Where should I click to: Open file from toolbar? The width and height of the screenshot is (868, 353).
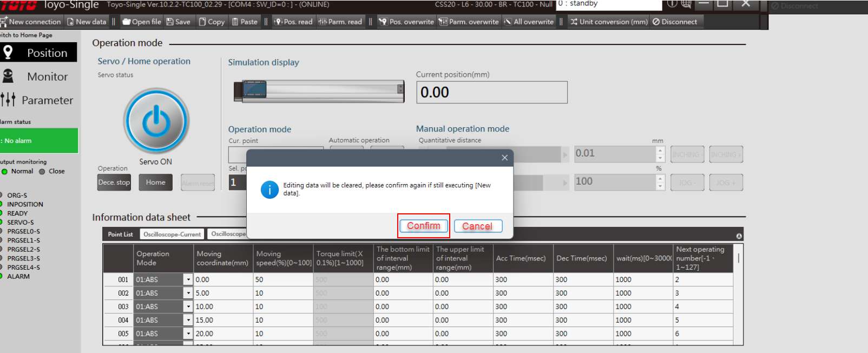pos(142,22)
